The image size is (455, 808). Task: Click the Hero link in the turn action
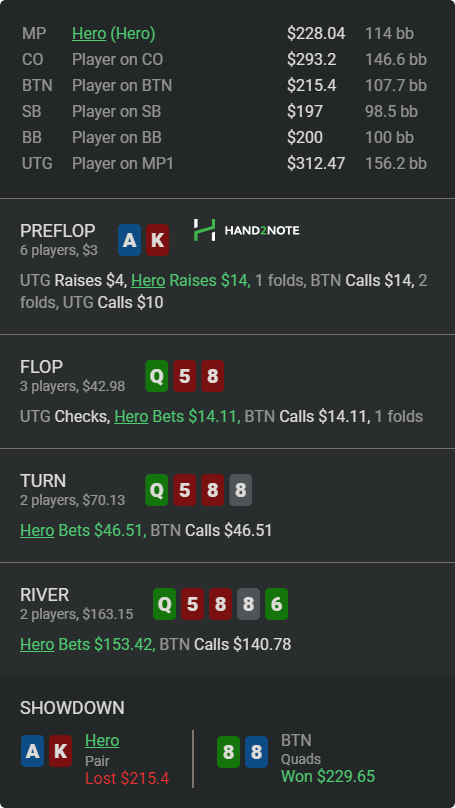pos(37,530)
